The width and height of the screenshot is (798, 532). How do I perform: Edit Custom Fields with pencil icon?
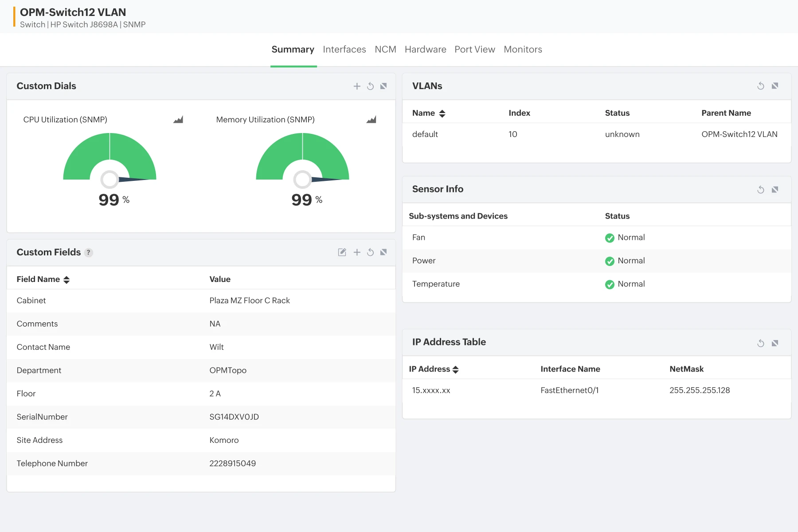(342, 252)
